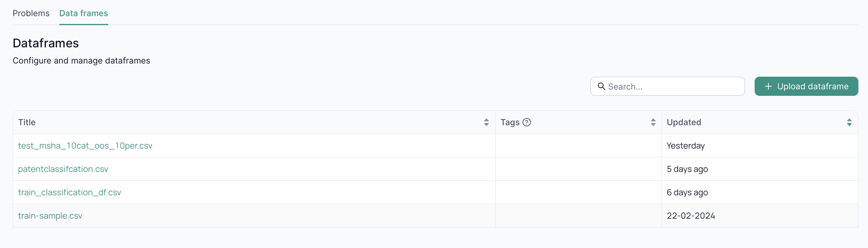
Task: Click the Title column header
Action: click(27, 122)
